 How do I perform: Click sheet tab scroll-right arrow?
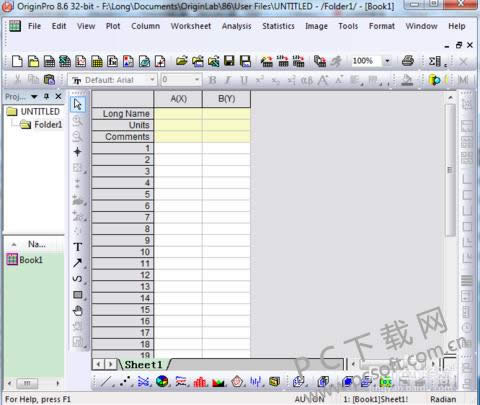(x=111, y=364)
